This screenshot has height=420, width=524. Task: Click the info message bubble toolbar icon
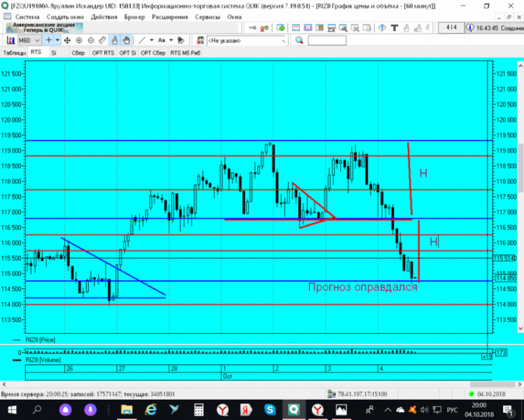pos(382,28)
